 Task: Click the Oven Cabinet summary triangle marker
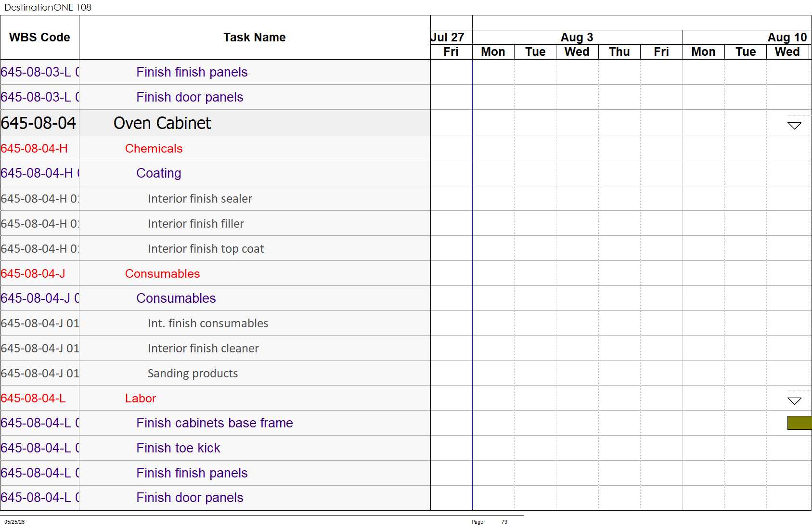pyautogui.click(x=794, y=126)
